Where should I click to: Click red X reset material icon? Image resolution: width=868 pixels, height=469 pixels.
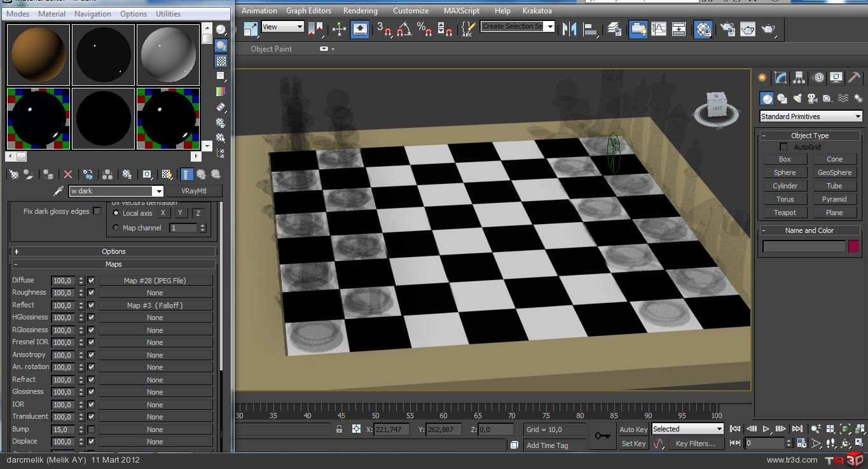pos(68,174)
